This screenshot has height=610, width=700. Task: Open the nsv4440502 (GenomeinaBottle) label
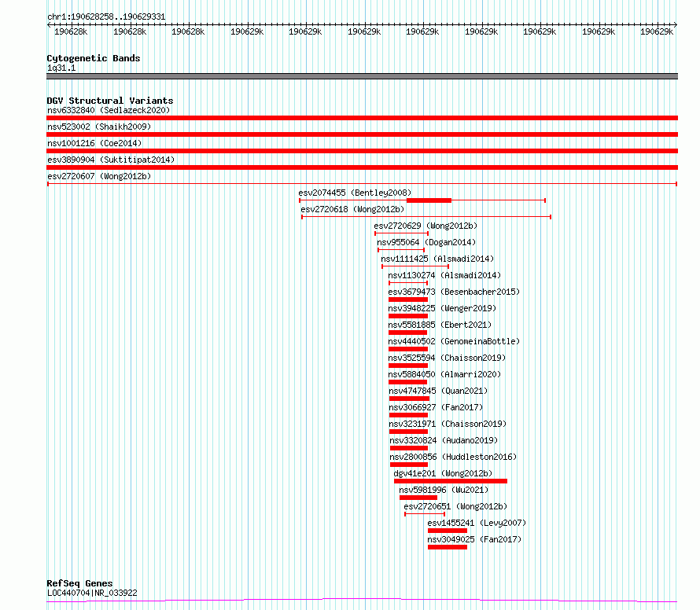pyautogui.click(x=454, y=341)
